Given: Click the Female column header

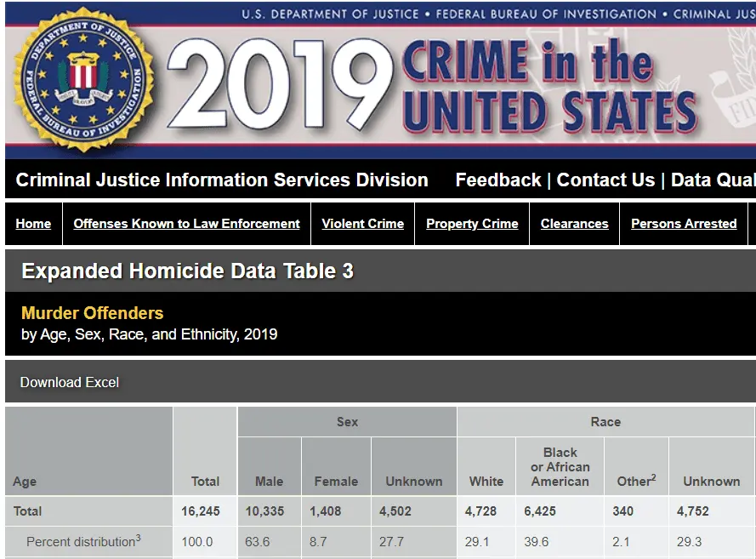Looking at the screenshot, I should click(336, 482).
